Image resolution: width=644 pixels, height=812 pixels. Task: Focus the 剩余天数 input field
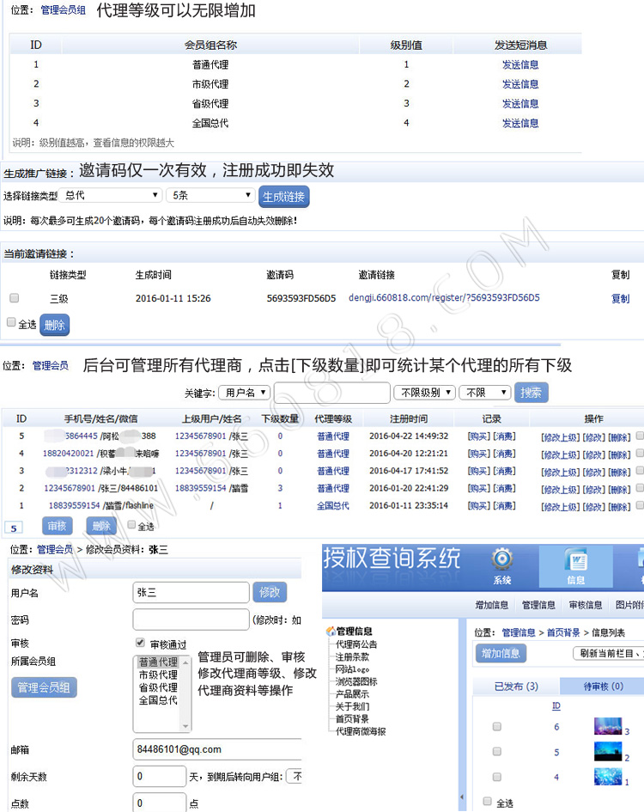pos(160,776)
